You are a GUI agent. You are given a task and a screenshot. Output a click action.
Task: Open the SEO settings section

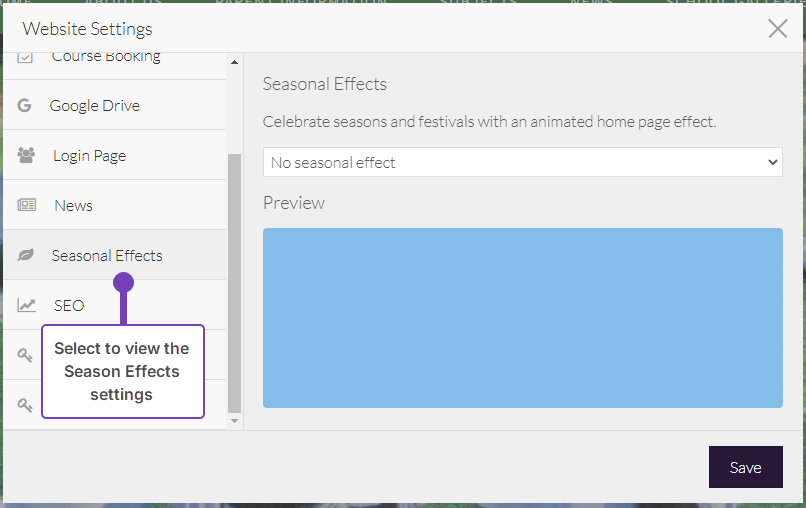coord(69,305)
